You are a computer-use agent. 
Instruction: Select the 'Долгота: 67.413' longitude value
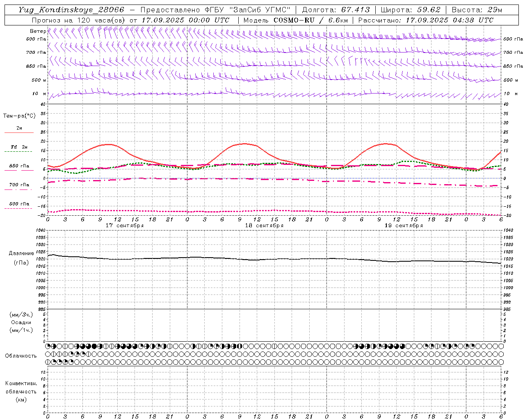336,10
